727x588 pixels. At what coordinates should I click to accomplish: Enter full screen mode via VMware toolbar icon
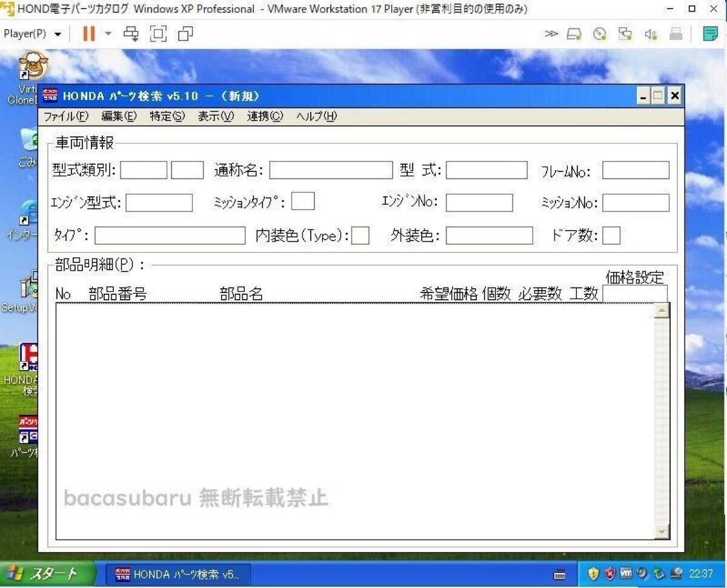point(158,33)
